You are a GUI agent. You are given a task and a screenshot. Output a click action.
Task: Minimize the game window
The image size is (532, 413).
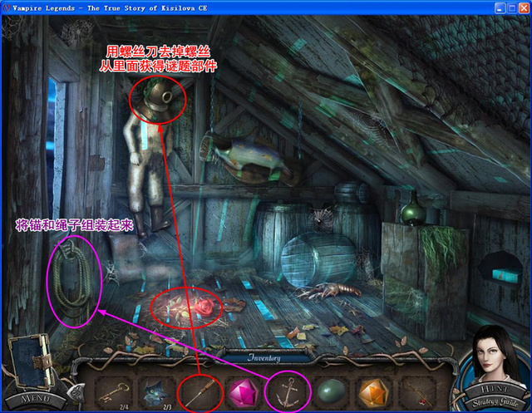click(499, 8)
